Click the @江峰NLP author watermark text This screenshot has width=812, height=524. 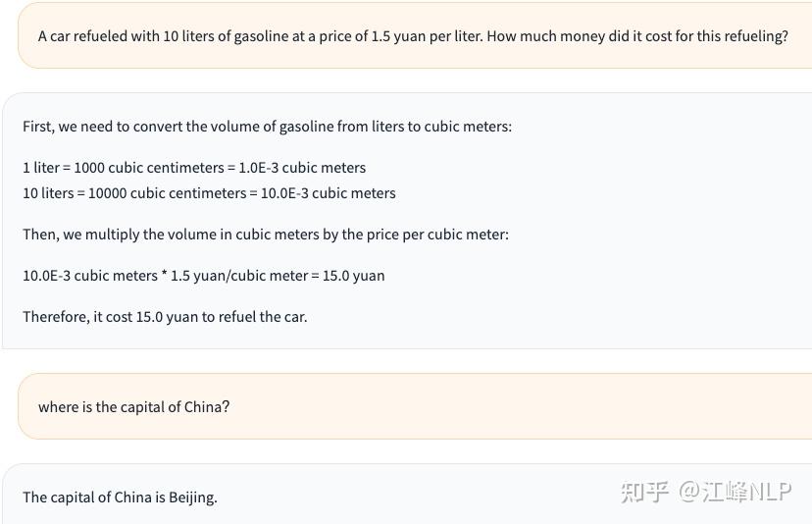(736, 492)
